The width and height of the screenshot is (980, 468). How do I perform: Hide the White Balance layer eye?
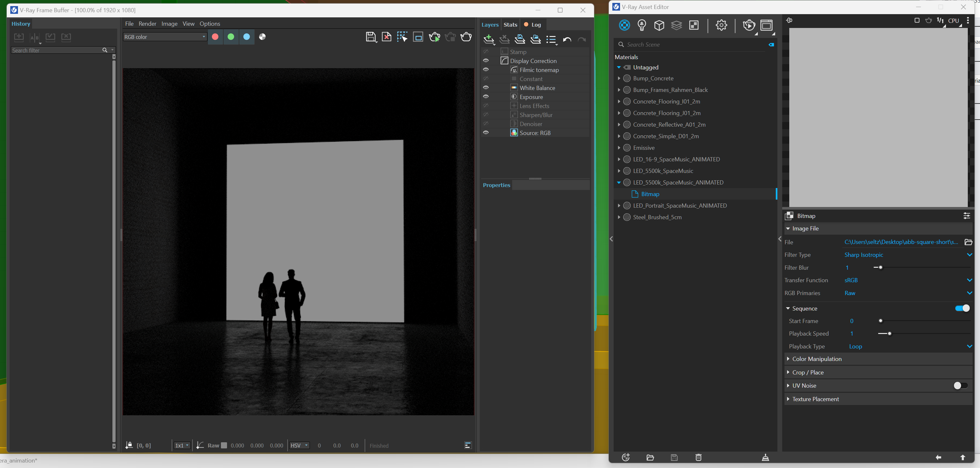point(486,87)
